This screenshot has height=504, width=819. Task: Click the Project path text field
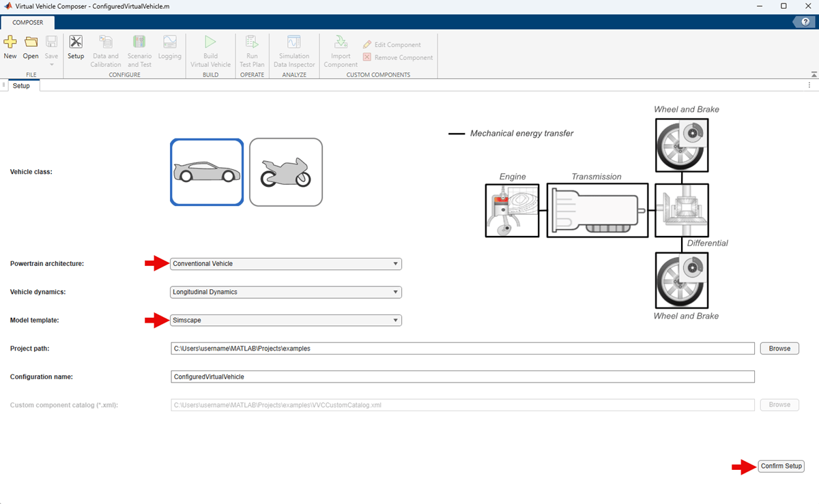463,349
